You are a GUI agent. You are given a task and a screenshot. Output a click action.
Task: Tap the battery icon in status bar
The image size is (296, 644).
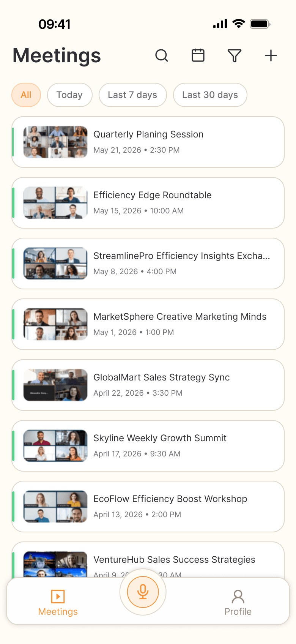pos(260,24)
